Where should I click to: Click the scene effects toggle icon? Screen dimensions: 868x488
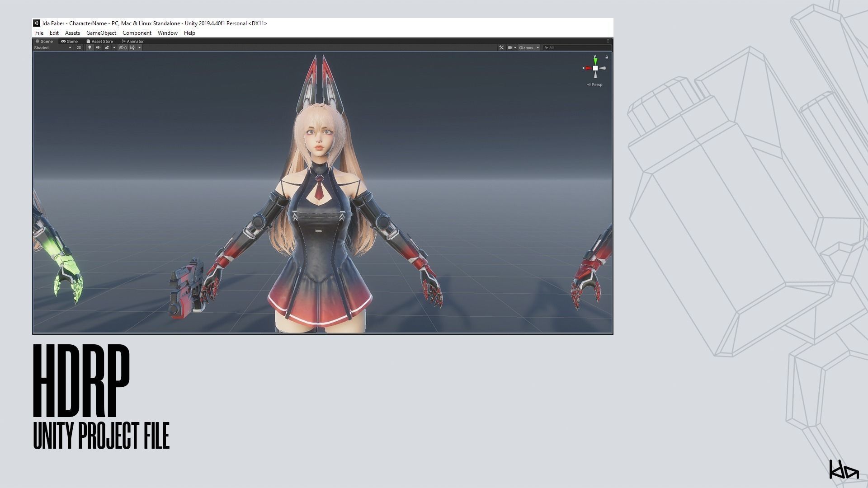[x=107, y=47]
